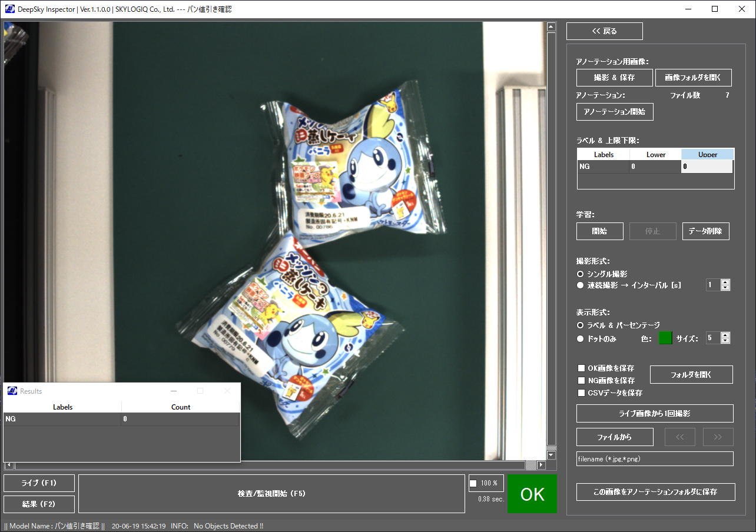Click the Count value 0 in Results
The image size is (756, 532).
[x=180, y=419]
